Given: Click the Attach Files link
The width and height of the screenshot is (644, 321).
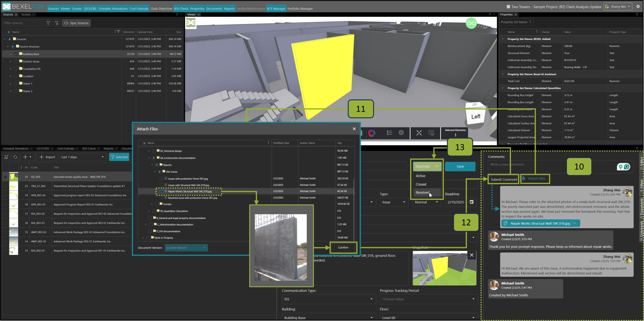Looking at the screenshot, I should pyautogui.click(x=536, y=179).
